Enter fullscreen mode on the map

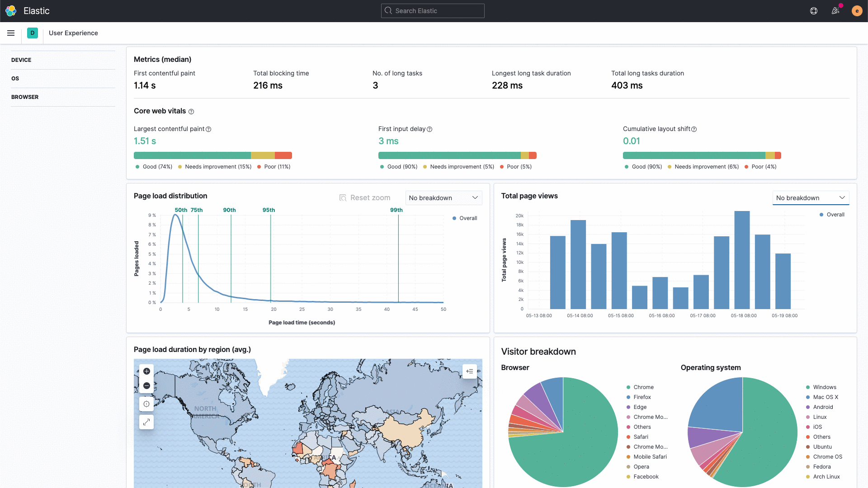tap(146, 422)
